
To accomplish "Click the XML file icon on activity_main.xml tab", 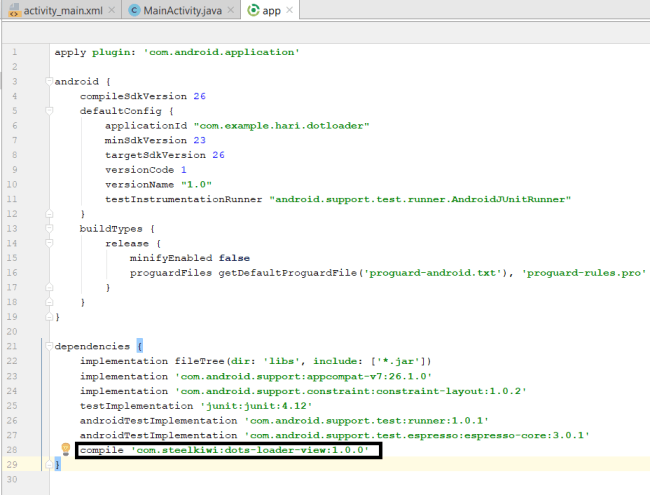I will pos(14,10).
